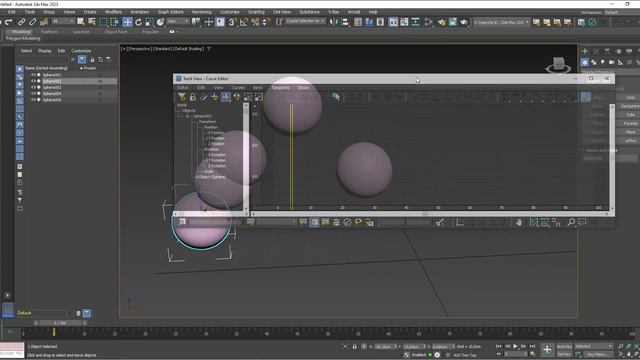This screenshot has height=360, width=640.
Task: Choose the Bind to Space Warp tool
Action: pyautogui.click(x=44, y=22)
